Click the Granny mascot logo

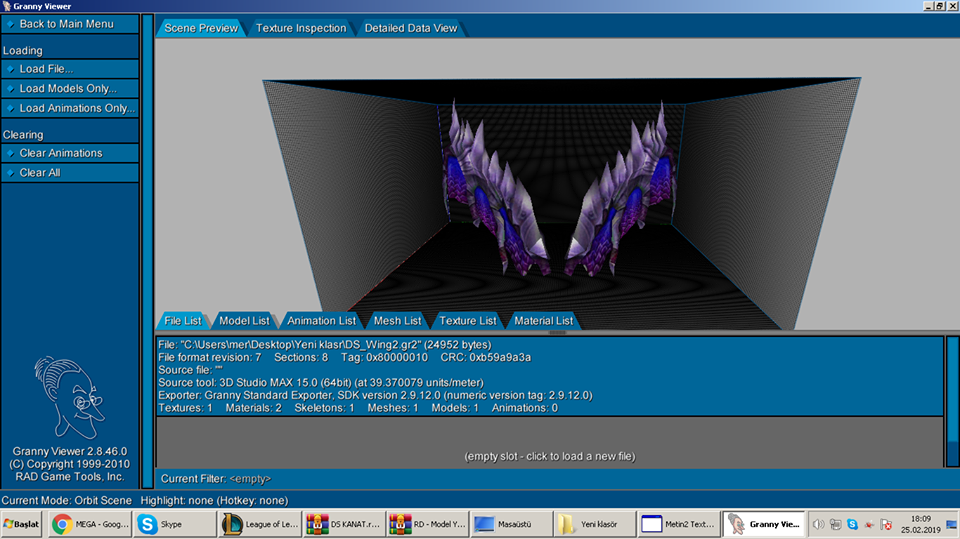69,397
